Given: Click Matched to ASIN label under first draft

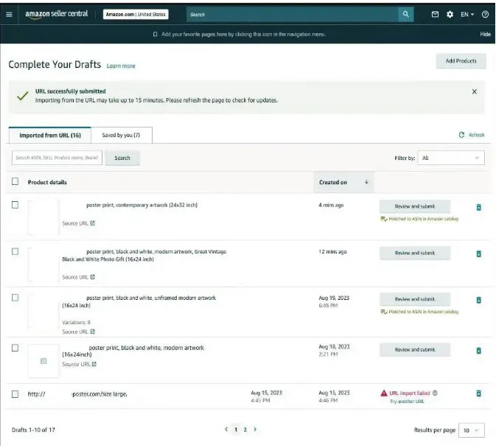Looking at the screenshot, I should pyautogui.click(x=420, y=218).
